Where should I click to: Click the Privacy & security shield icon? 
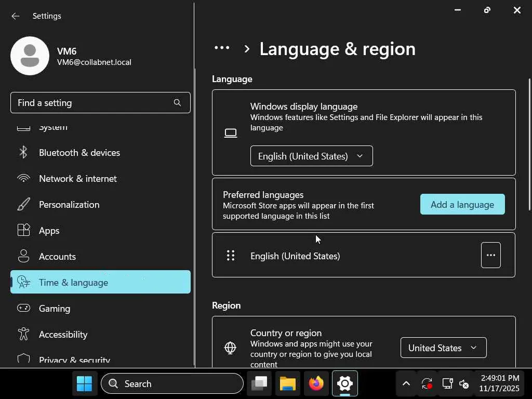coord(23,358)
